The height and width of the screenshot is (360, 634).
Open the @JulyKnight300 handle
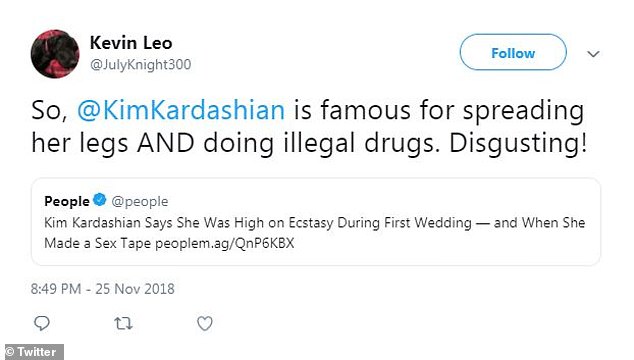(140, 64)
